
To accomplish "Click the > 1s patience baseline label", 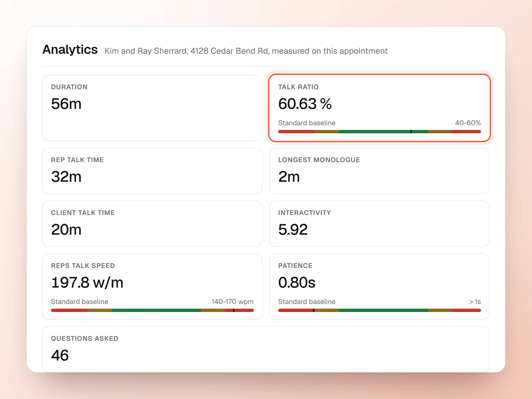I will click(475, 302).
